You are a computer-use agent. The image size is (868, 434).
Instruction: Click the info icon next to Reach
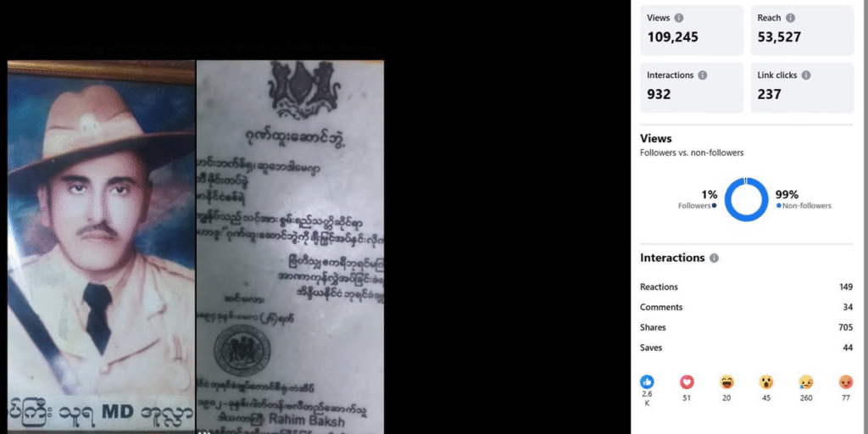pyautogui.click(x=791, y=18)
